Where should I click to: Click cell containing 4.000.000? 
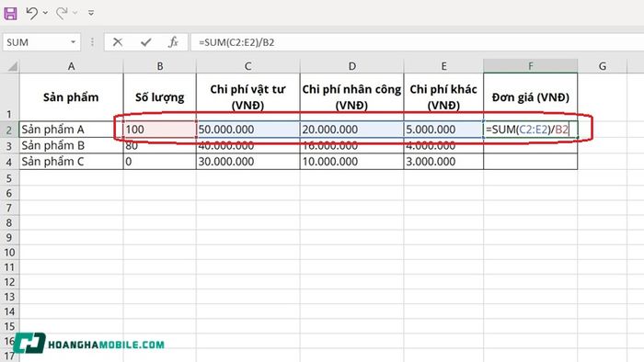tap(443, 145)
